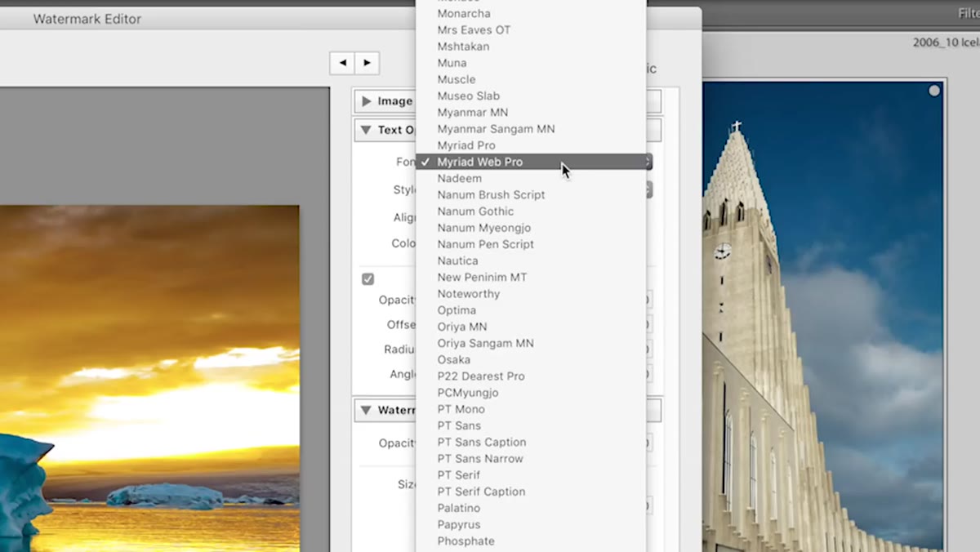Select Nadeem font
The image size is (980, 552).
tap(531, 178)
